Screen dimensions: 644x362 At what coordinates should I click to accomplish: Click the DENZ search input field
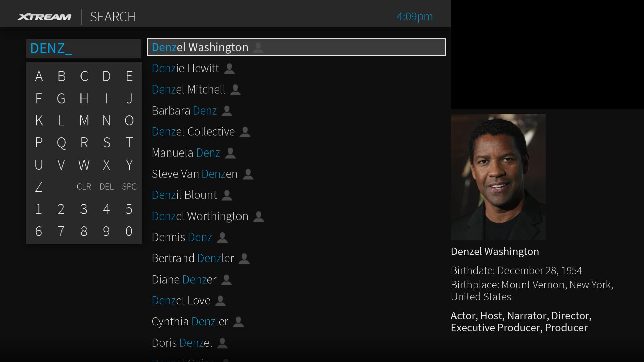pyautogui.click(x=84, y=49)
